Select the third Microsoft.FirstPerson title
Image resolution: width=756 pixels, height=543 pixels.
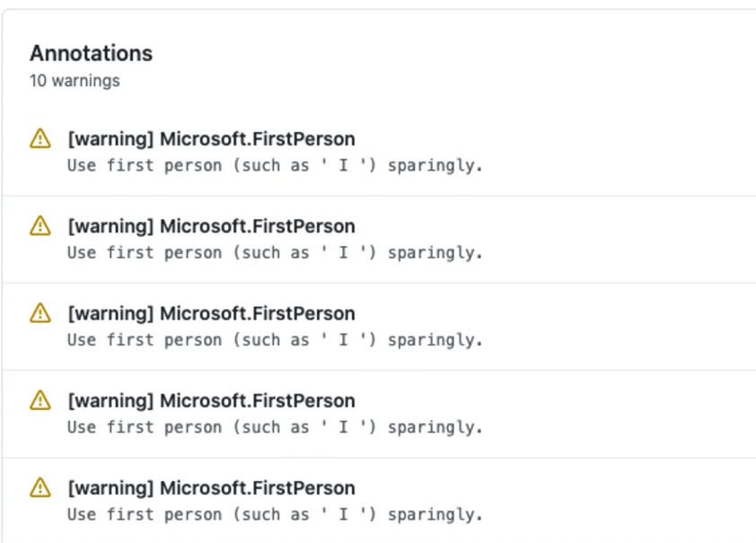tap(211, 313)
